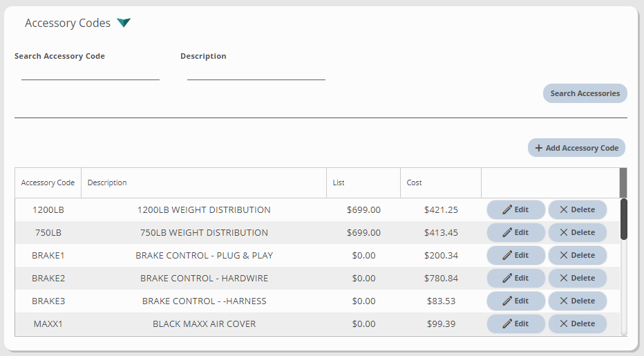Click the 750LB row $699.00 list price
Viewport: 644px width, 356px height.
tap(363, 233)
